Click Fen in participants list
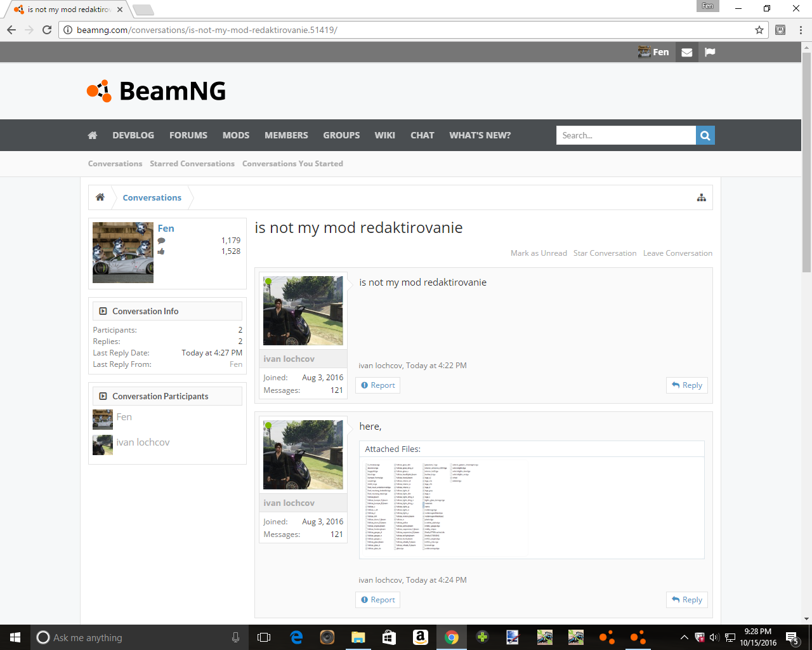812x650 pixels. tap(124, 417)
